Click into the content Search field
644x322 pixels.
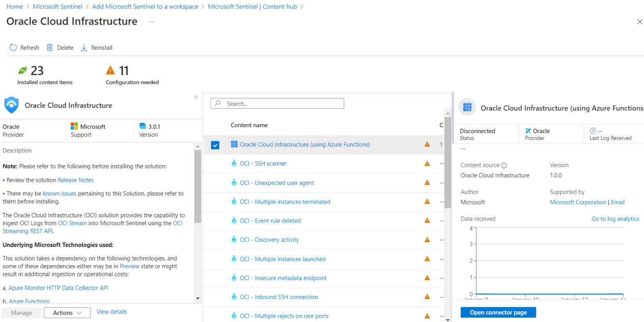(281, 104)
